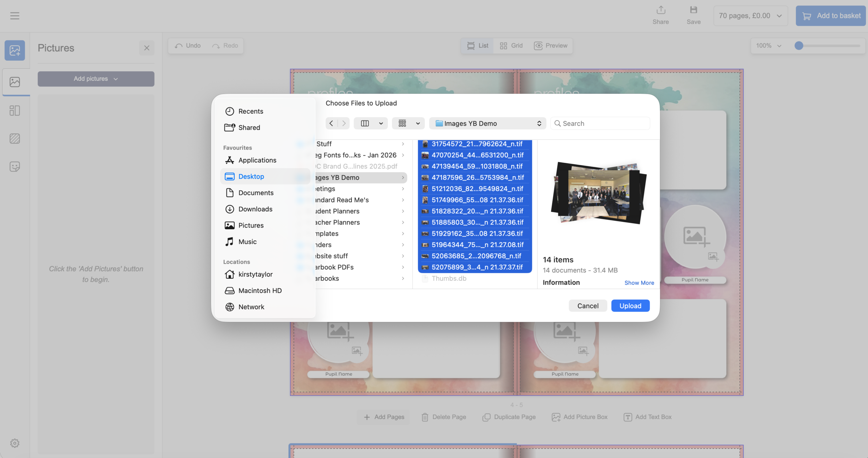Open the Images YB Demo folder dropdown

487,123
